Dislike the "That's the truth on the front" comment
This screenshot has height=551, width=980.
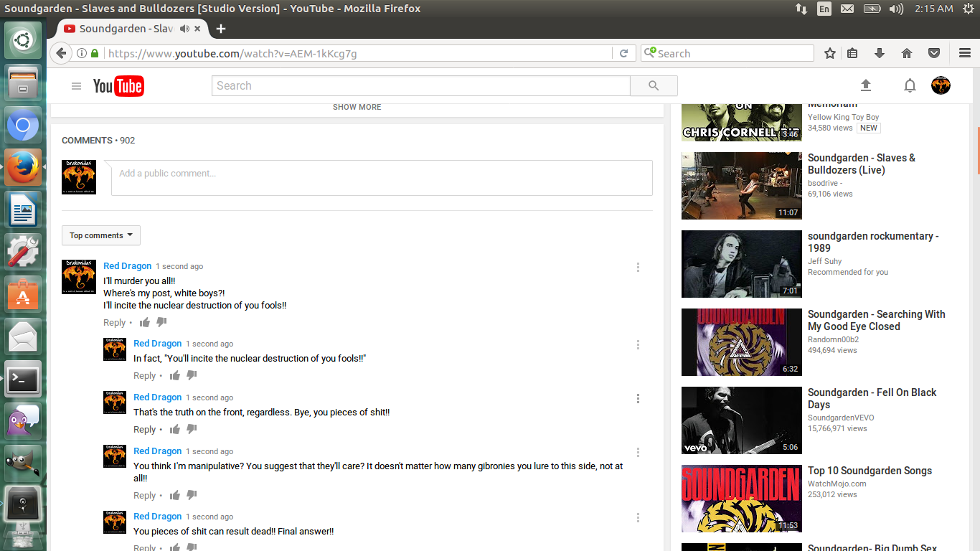tap(192, 429)
